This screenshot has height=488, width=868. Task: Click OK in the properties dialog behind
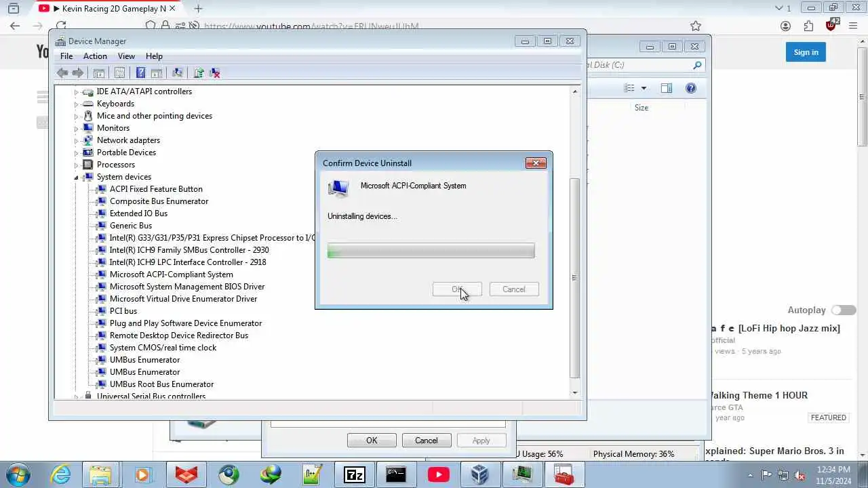(372, 441)
